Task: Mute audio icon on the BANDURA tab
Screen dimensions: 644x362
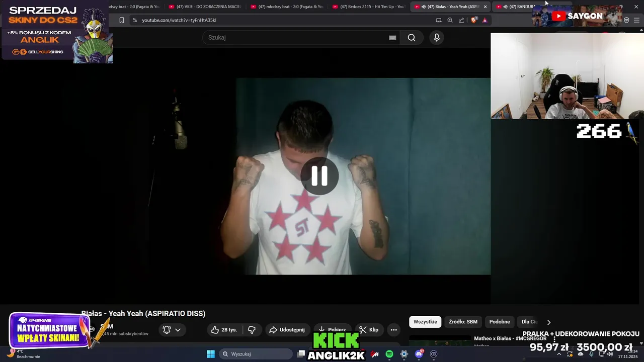Action: [x=505, y=7]
